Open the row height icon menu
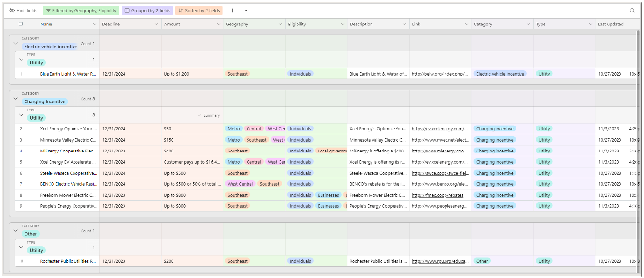Screen dimensions: 644x278 231,10
